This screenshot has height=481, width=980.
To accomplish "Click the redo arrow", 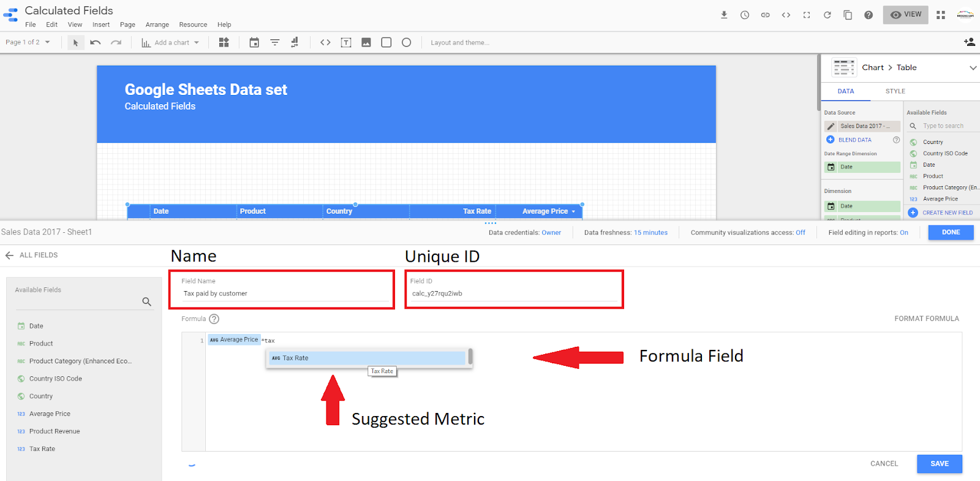I will click(x=116, y=42).
